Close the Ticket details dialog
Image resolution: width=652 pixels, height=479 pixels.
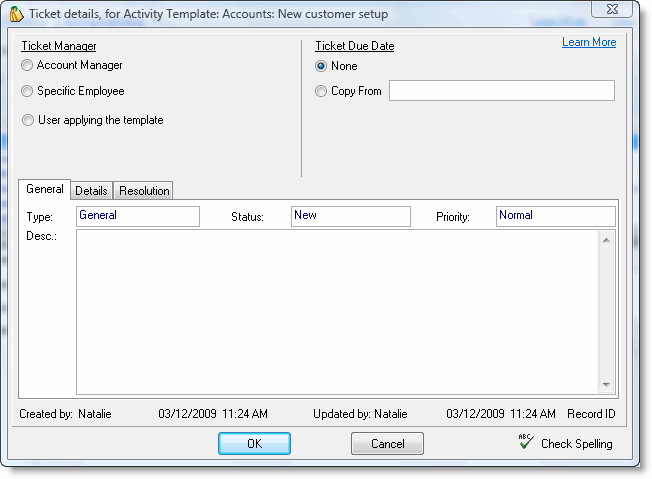[x=613, y=9]
